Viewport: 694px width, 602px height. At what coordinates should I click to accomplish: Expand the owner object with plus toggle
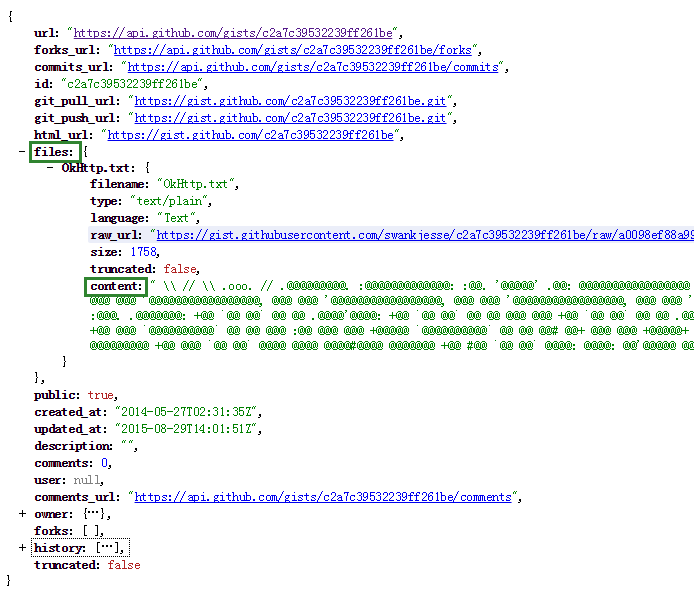22,514
